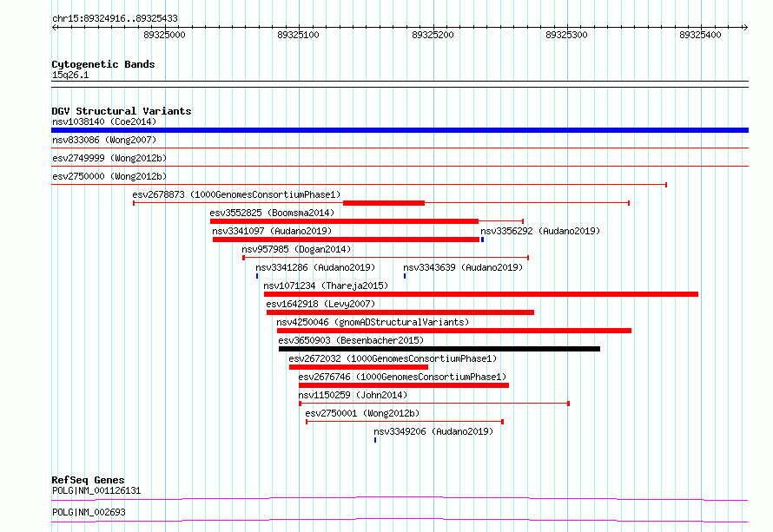773x532 pixels.
Task: Open variant label nsv1071234 (Thareja2015)
Action: tap(326, 286)
